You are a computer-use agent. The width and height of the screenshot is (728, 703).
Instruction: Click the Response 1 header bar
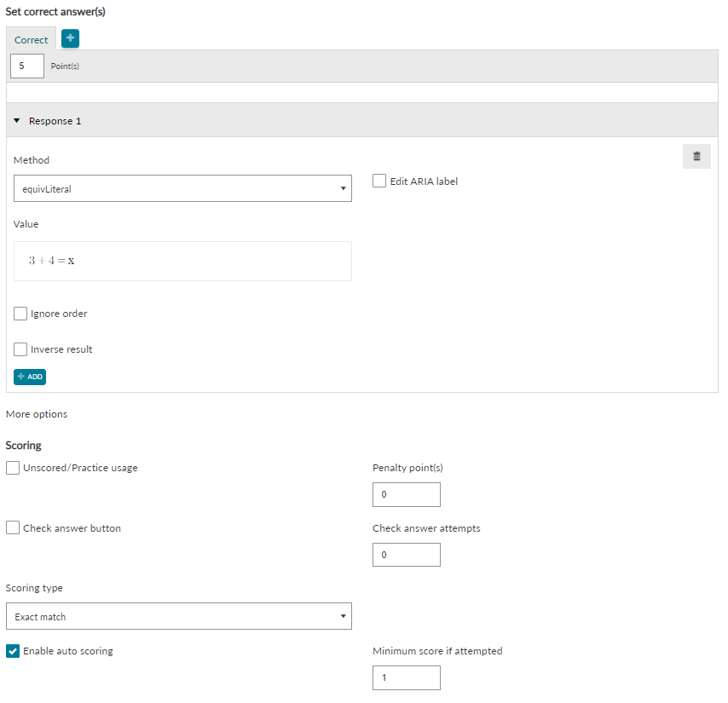[x=362, y=121]
